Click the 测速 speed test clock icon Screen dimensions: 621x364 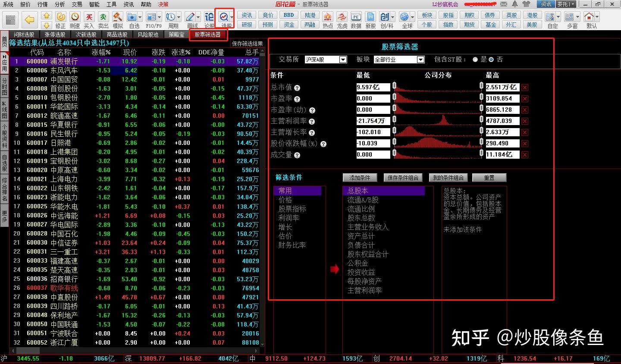pyautogui.click(x=75, y=17)
